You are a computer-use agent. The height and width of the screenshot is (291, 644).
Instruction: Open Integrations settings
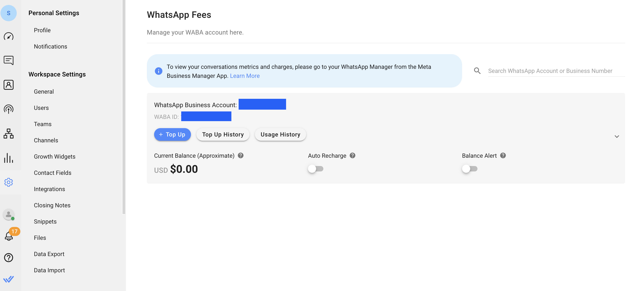tap(49, 189)
